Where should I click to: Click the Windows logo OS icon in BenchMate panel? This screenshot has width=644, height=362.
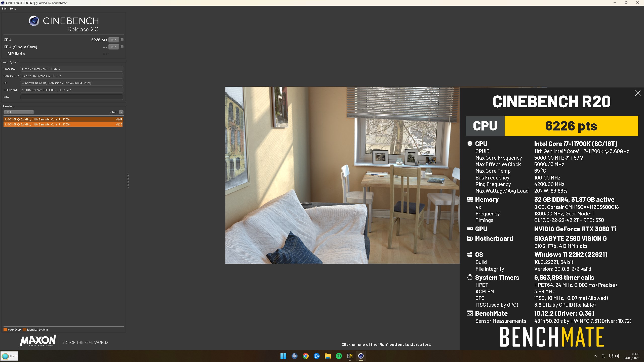tap(470, 255)
